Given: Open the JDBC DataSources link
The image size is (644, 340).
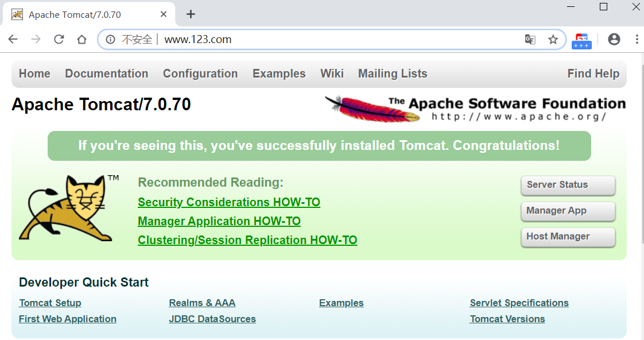Looking at the screenshot, I should 212,319.
